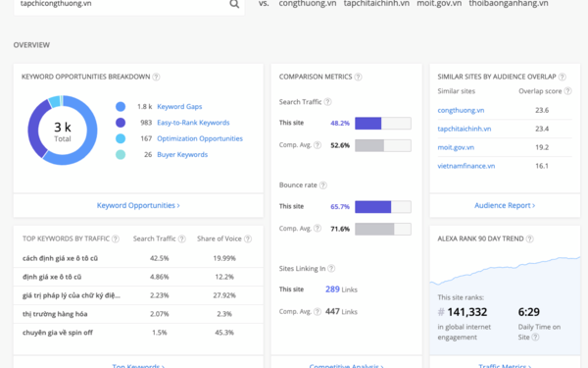Click the Easy-to-Rank Keywords legend dot

[x=121, y=123]
